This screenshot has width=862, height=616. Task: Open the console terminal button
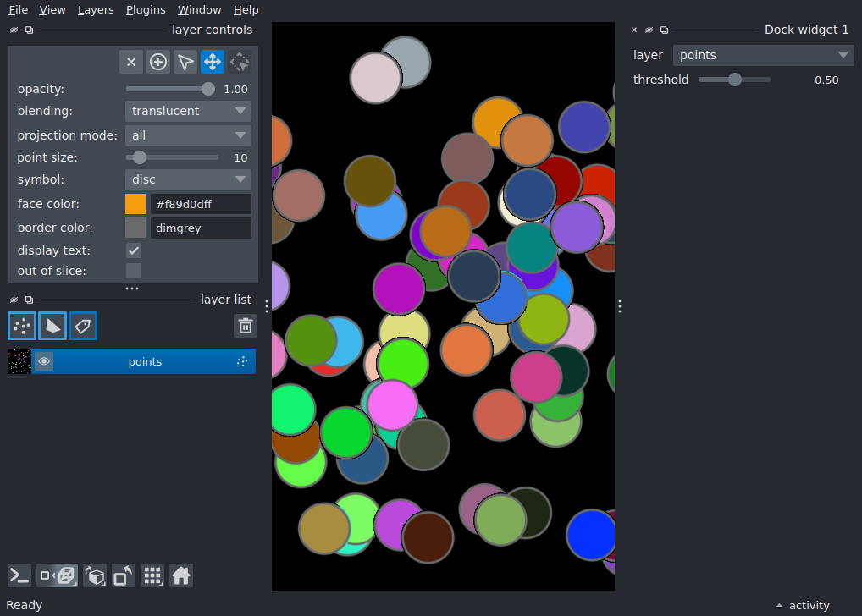pos(19,576)
